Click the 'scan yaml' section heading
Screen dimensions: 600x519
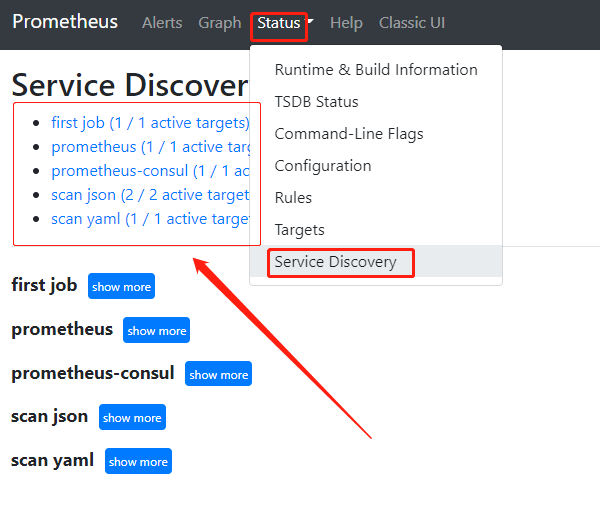[52, 460]
